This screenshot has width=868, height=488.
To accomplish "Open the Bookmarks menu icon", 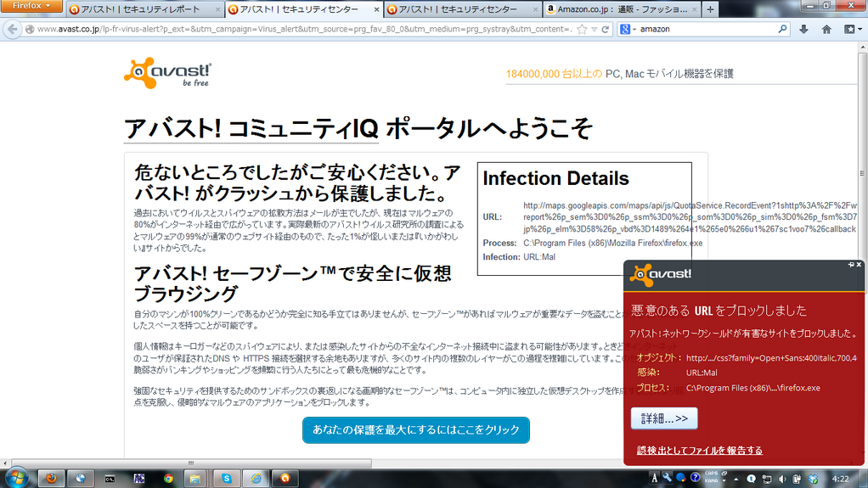I will pos(853,30).
